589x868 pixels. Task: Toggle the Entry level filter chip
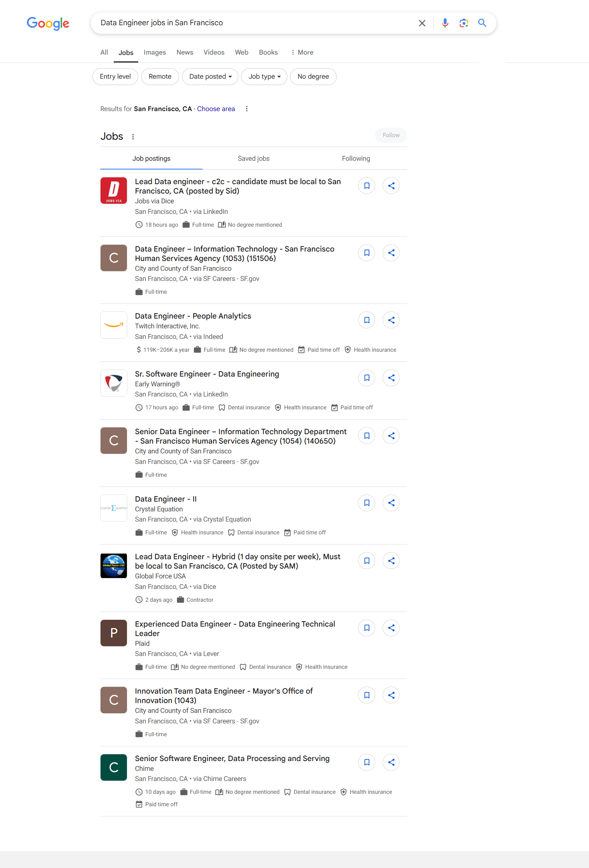point(115,76)
